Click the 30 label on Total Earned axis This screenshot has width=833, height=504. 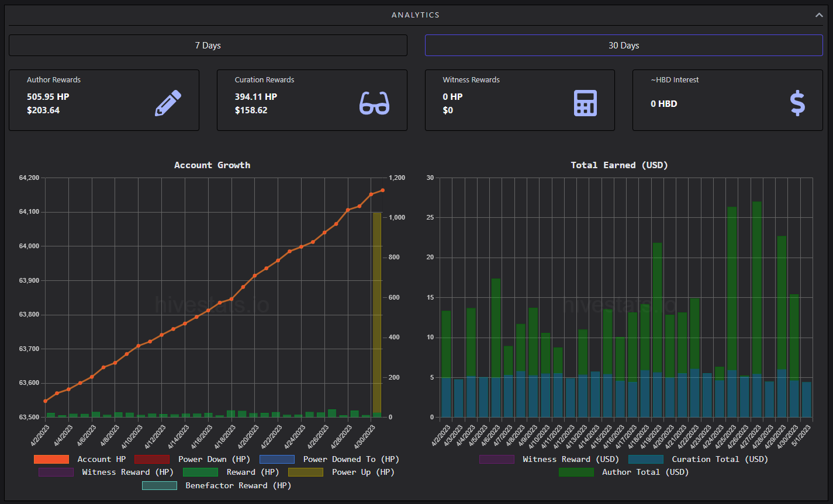[430, 178]
